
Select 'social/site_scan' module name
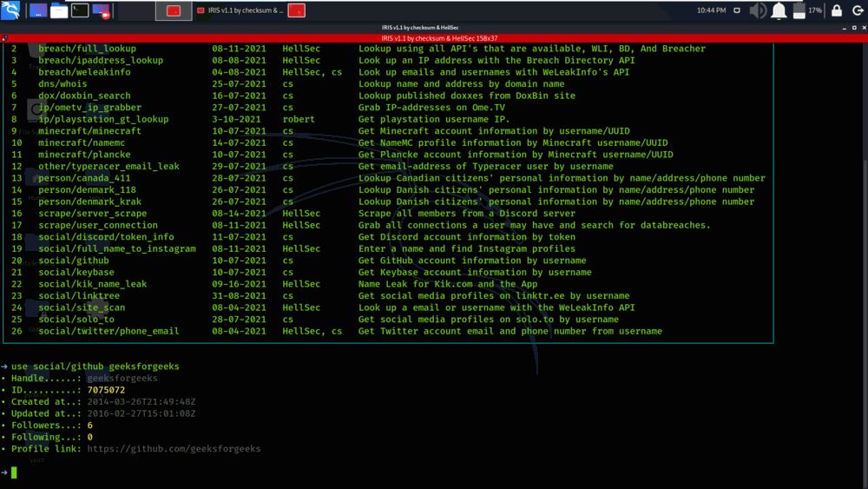(x=82, y=307)
